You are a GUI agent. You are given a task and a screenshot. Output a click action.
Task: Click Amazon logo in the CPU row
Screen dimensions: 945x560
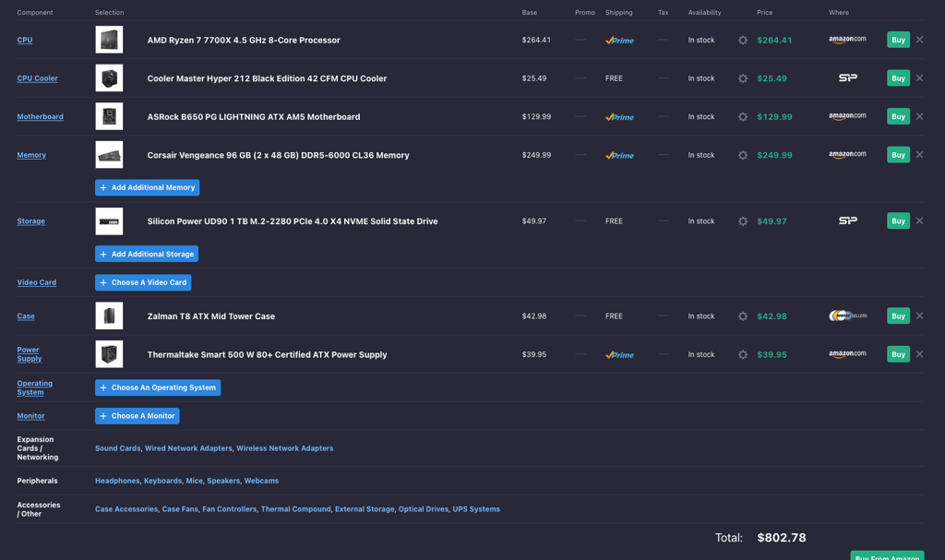point(847,39)
